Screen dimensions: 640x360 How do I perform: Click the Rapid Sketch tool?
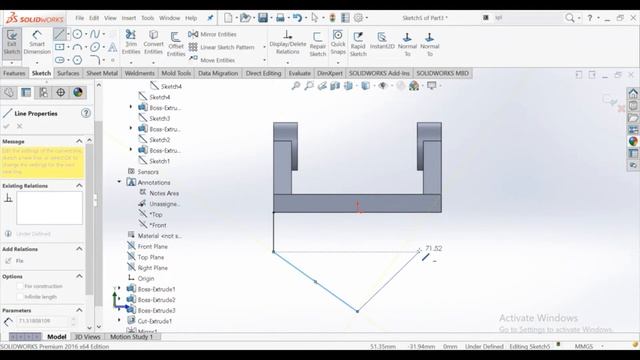click(358, 44)
